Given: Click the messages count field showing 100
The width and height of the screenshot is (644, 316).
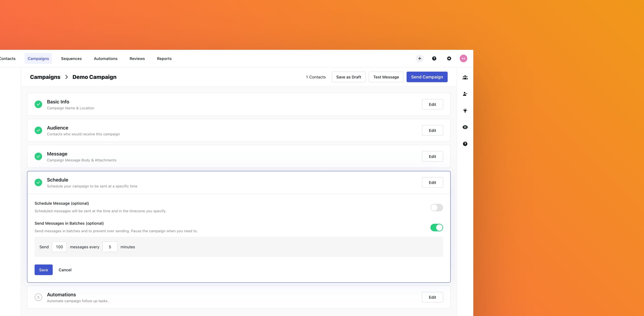Looking at the screenshot, I should (x=59, y=247).
